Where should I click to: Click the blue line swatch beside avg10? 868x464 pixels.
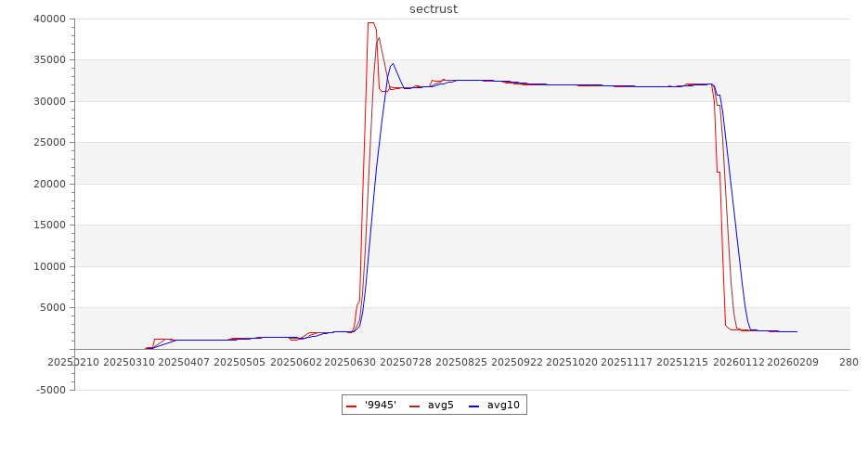pos(474,406)
